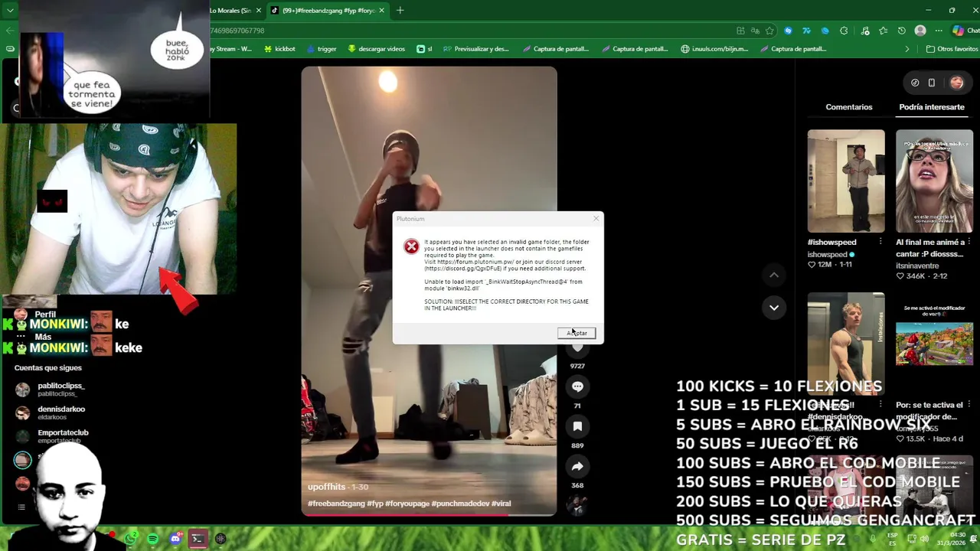
Task: Save the video with the bookmark icon
Action: pyautogui.click(x=577, y=426)
